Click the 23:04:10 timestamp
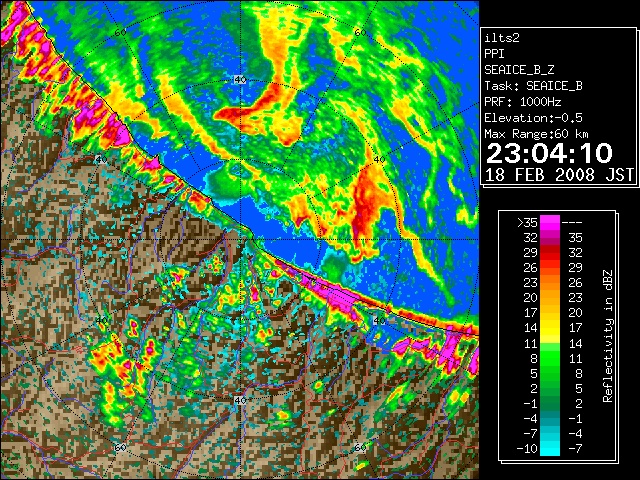Viewport: 640px width, 480px height. (x=549, y=153)
